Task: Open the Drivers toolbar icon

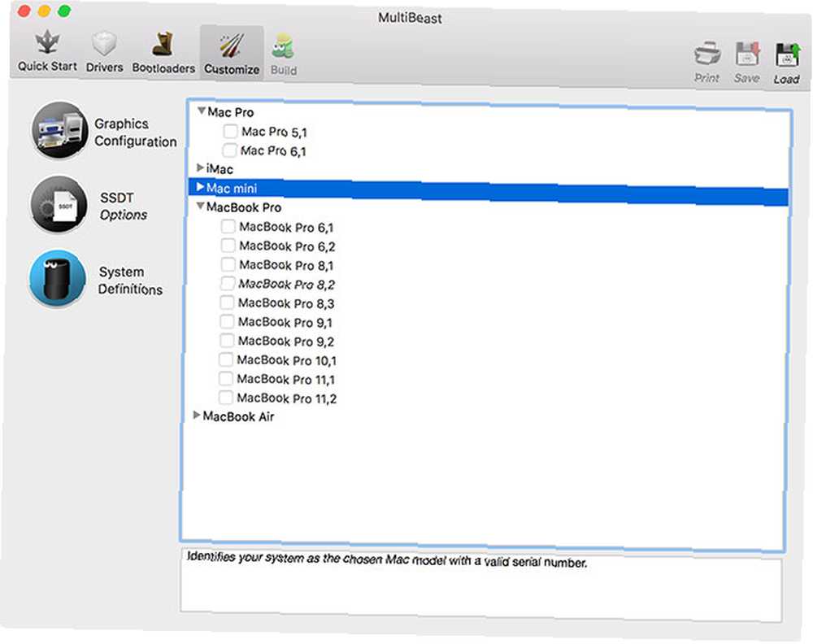Action: (x=104, y=44)
